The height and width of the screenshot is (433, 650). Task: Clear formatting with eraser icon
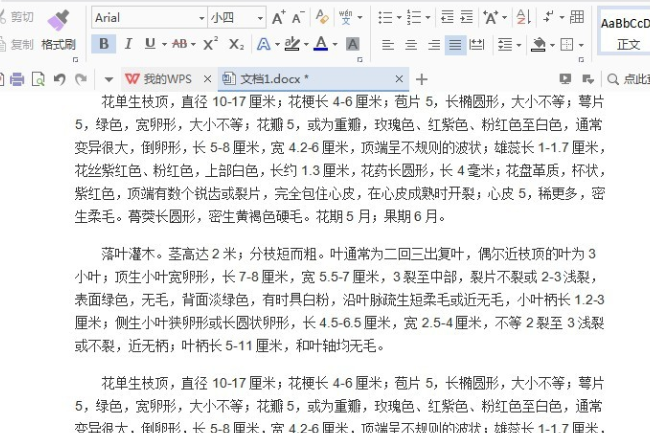coord(322,17)
